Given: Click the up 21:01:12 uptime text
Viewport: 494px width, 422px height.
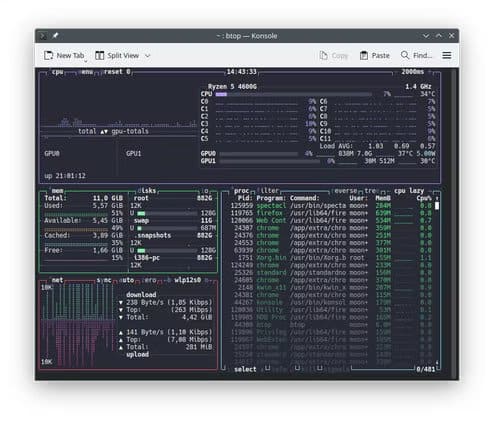Looking at the screenshot, I should (65, 176).
